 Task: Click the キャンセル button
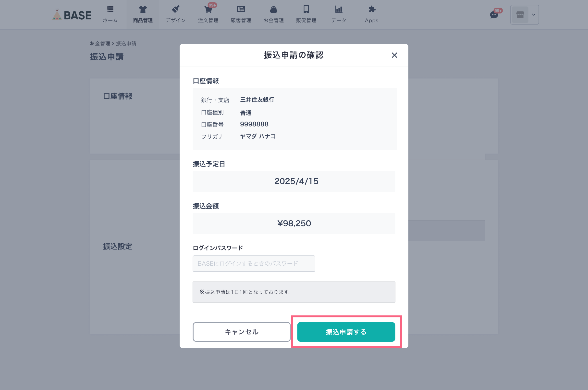coord(242,332)
